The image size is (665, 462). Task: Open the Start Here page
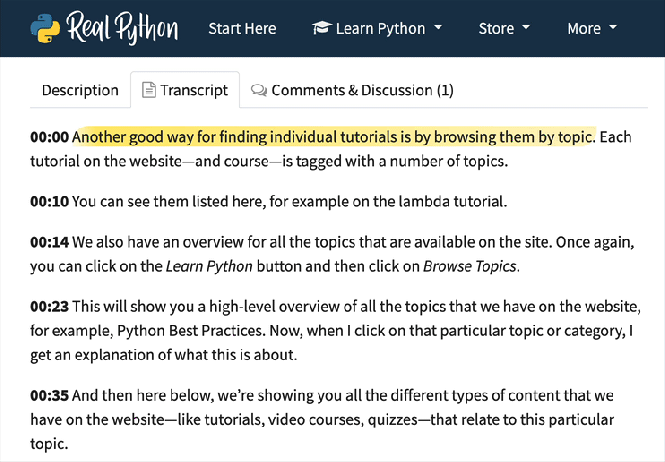point(242,28)
